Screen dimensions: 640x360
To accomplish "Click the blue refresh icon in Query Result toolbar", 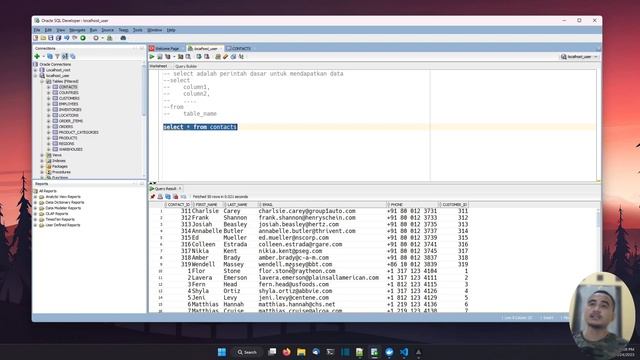I will coord(168,197).
